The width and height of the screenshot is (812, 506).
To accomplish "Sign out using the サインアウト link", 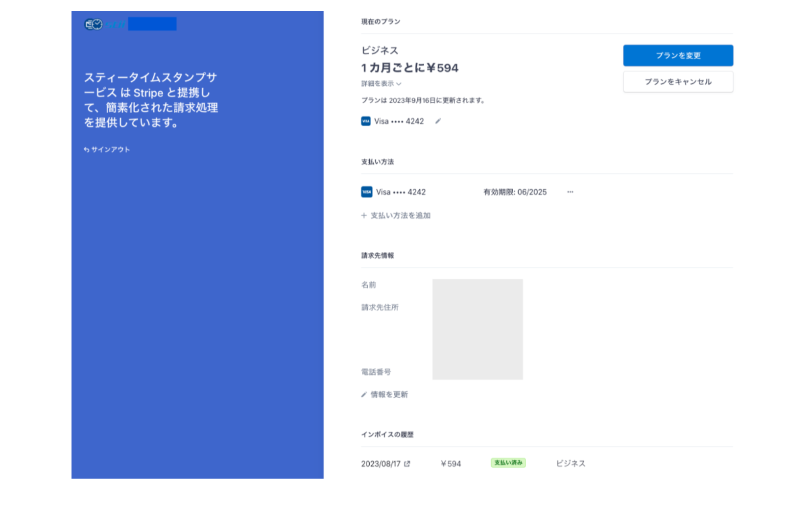I will 107,149.
